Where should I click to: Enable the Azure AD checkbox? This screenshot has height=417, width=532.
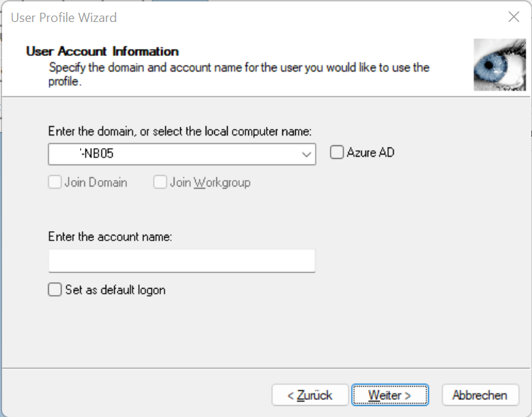click(x=337, y=152)
